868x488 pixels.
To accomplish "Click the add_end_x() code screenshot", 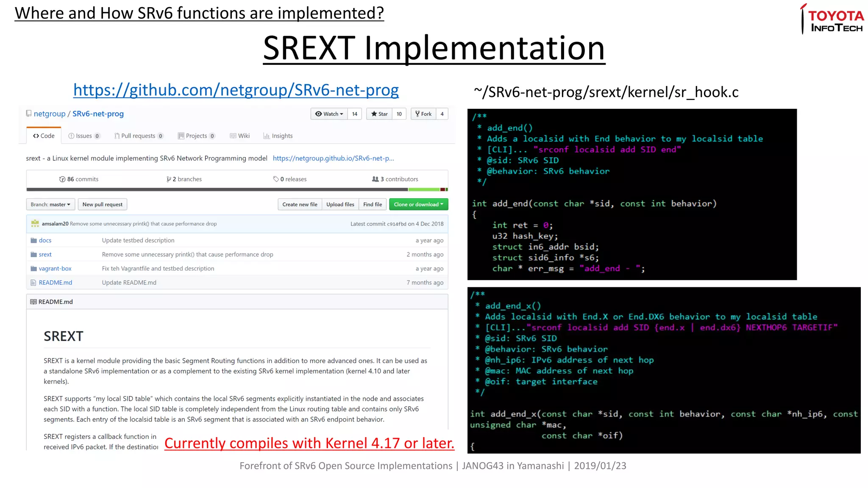I will tap(664, 370).
